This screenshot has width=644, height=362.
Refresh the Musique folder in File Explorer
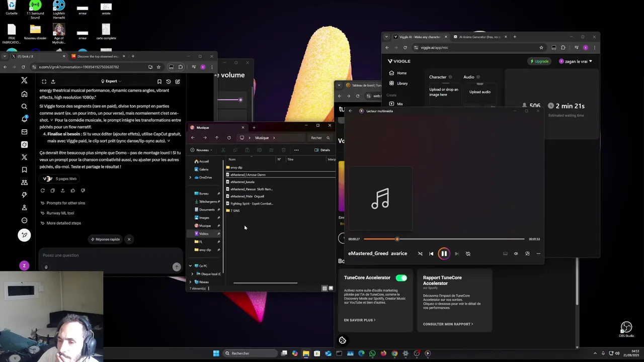(x=229, y=138)
